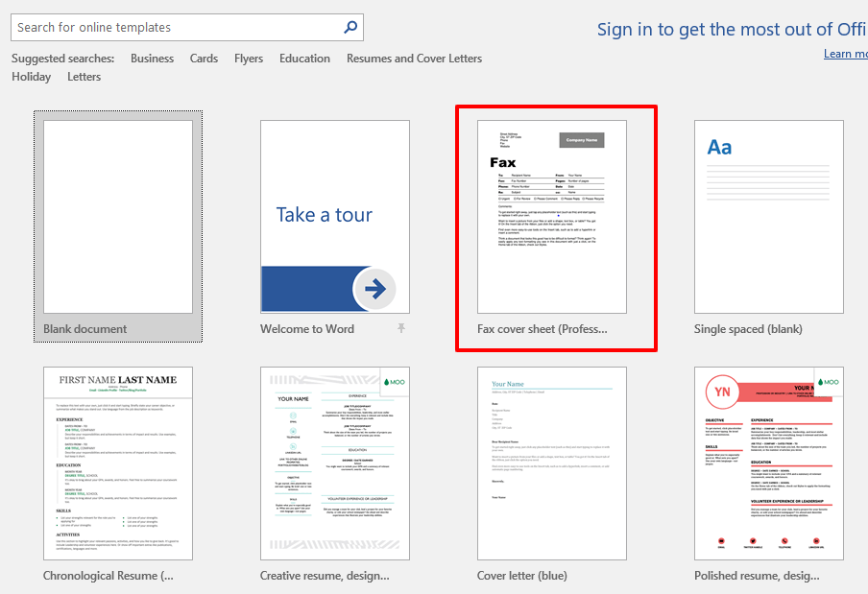Screen dimensions: 868x594
Task: Open Resumes and Cover Letters search
Action: (414, 59)
